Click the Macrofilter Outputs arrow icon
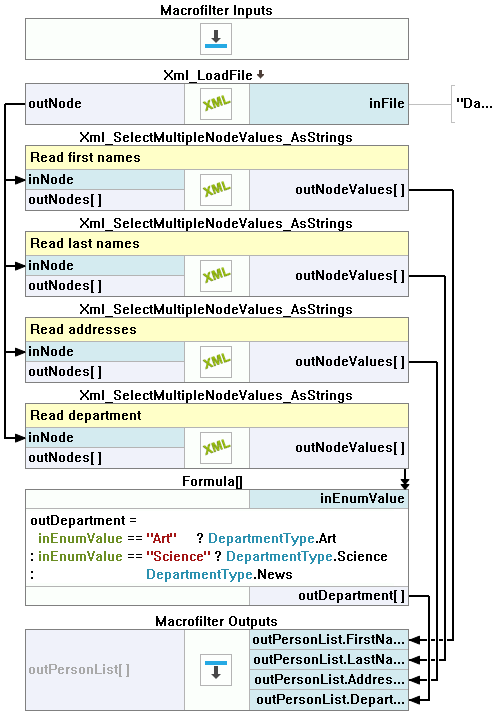Image resolution: width=500 pixels, height=716 pixels. click(x=216, y=670)
